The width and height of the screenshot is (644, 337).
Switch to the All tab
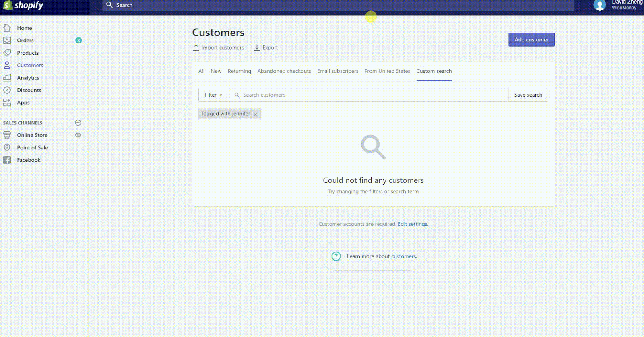coord(202,71)
